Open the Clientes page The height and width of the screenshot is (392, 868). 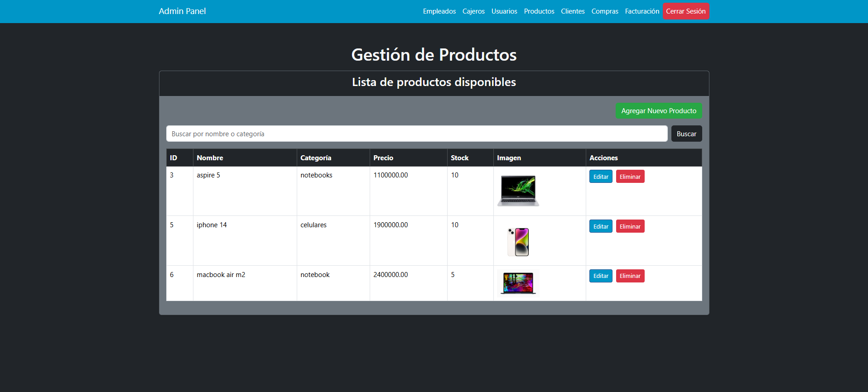click(573, 11)
